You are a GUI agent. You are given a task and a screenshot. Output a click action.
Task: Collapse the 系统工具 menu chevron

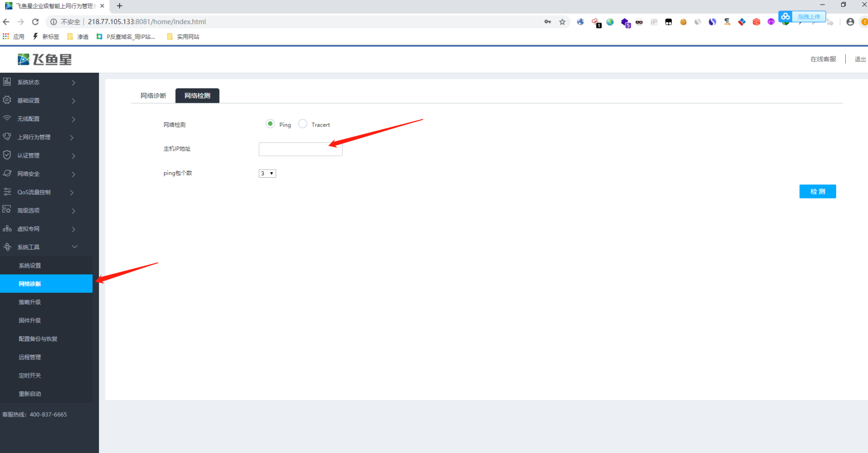pyautogui.click(x=75, y=247)
